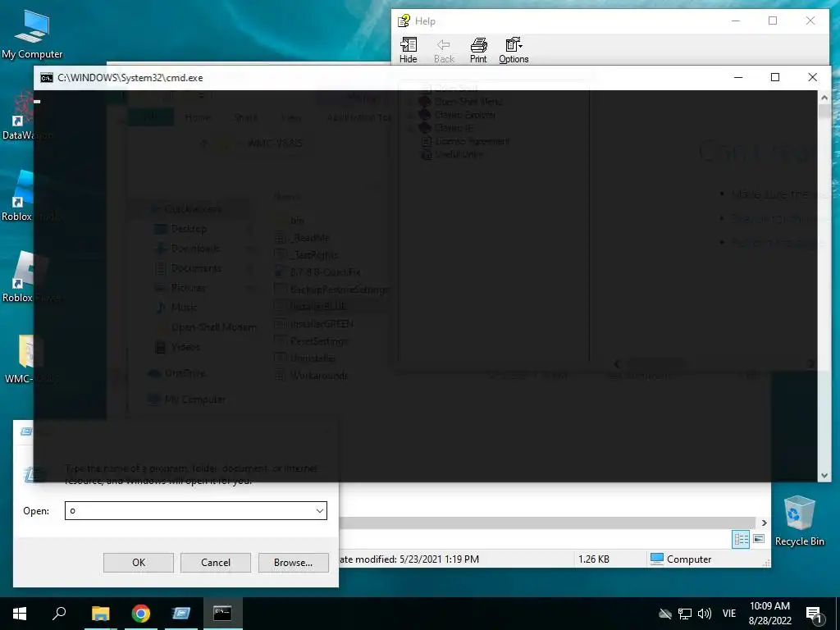The height and width of the screenshot is (630, 840).
Task: Open the notification center icon
Action: pos(815,614)
